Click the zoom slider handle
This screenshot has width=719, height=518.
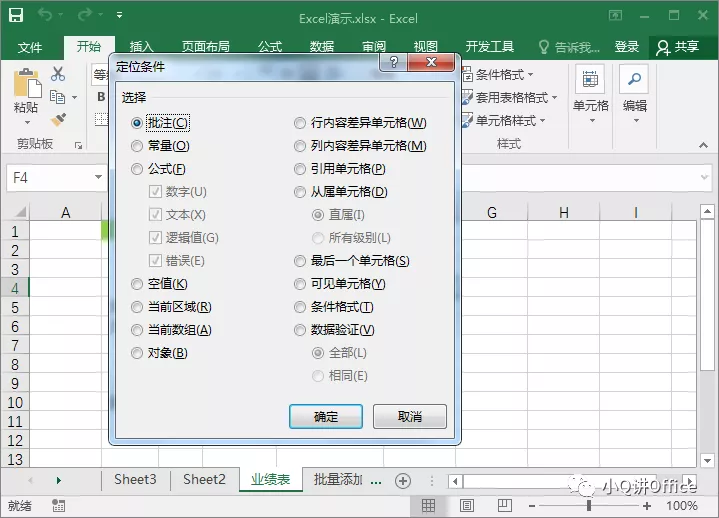[589, 506]
